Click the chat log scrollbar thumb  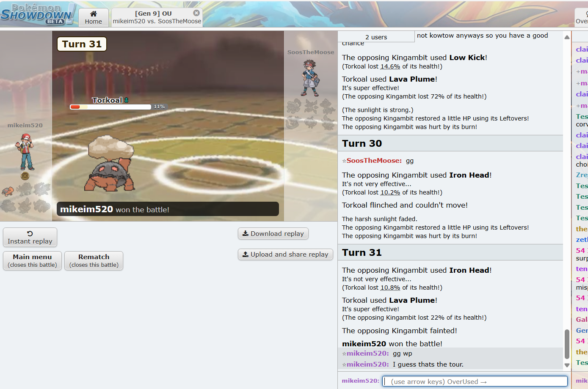pyautogui.click(x=567, y=344)
